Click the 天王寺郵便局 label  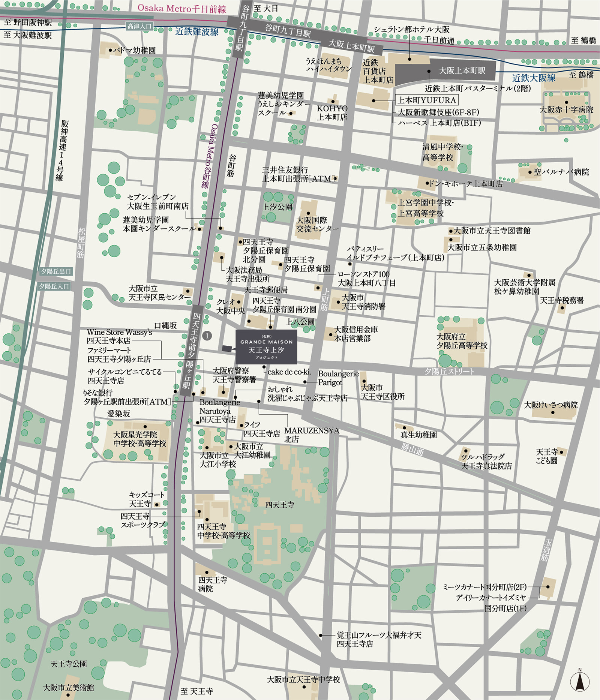point(266,290)
